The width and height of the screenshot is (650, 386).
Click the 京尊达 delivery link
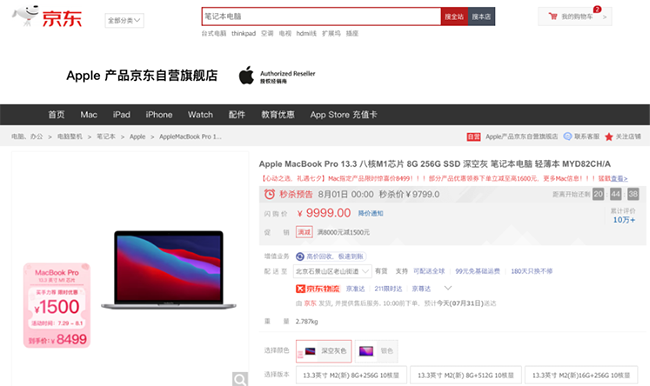(421, 289)
